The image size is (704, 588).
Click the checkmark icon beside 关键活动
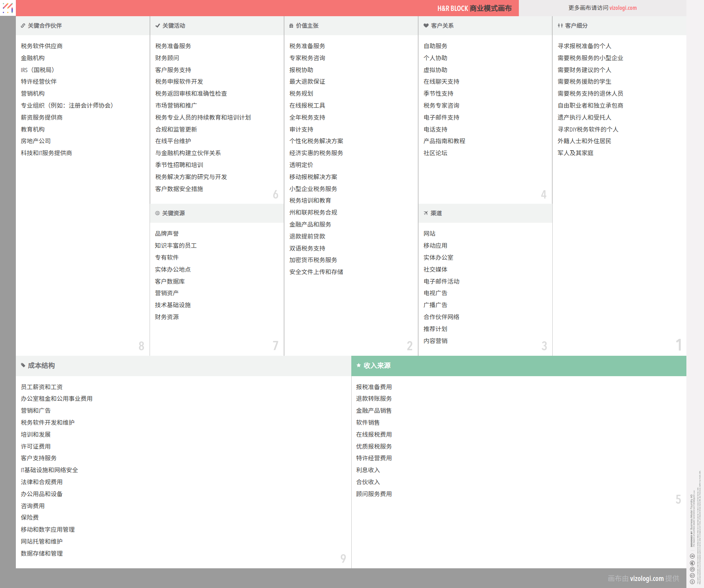point(157,26)
